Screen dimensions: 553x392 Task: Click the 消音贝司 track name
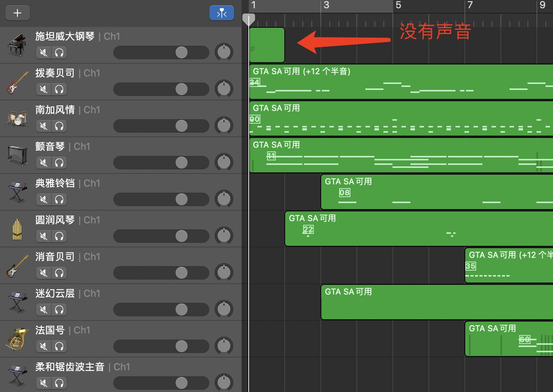(x=55, y=257)
